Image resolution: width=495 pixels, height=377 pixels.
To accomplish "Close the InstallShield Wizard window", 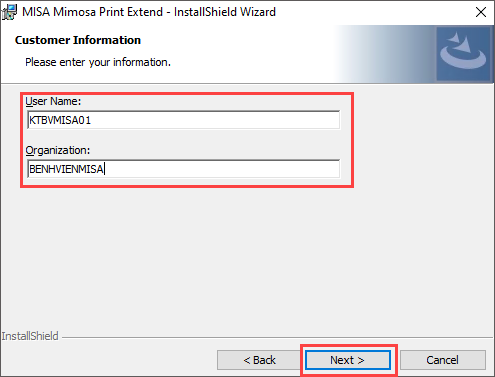I will coord(481,12).
